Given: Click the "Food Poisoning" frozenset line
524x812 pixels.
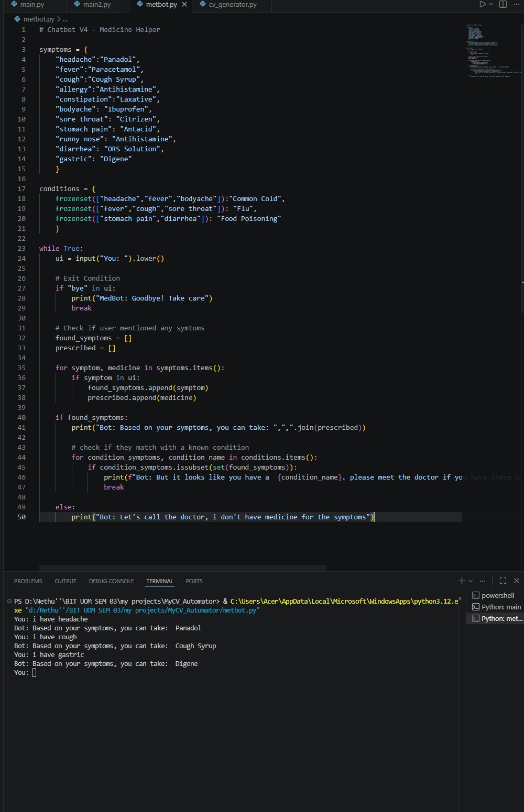Looking at the screenshot, I should click(x=168, y=218).
